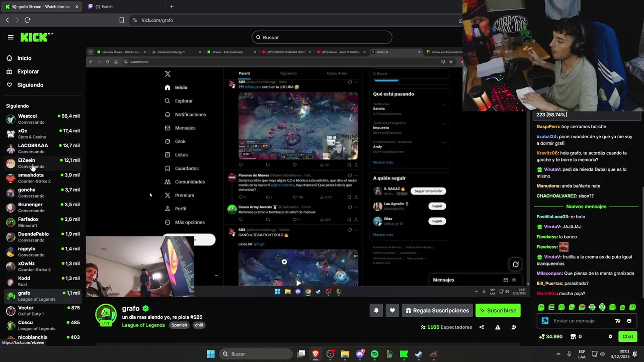Click Regala Suscripciones button
644x362 pixels.
coord(437,311)
